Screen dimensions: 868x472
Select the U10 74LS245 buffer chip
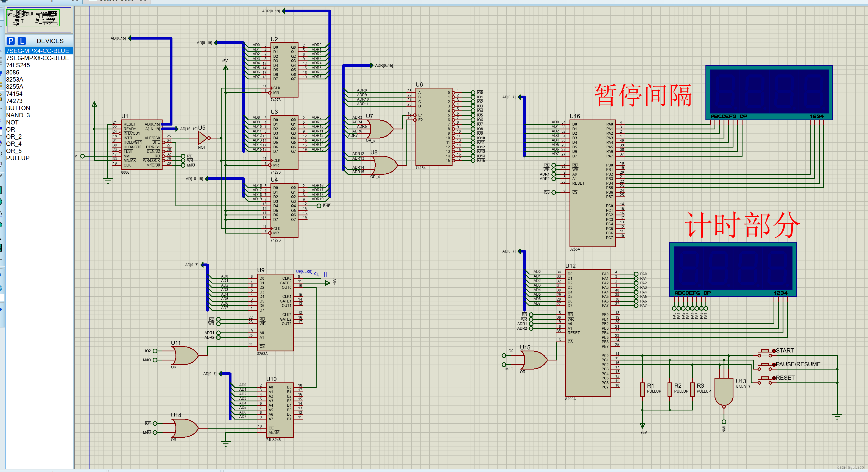[x=280, y=410]
